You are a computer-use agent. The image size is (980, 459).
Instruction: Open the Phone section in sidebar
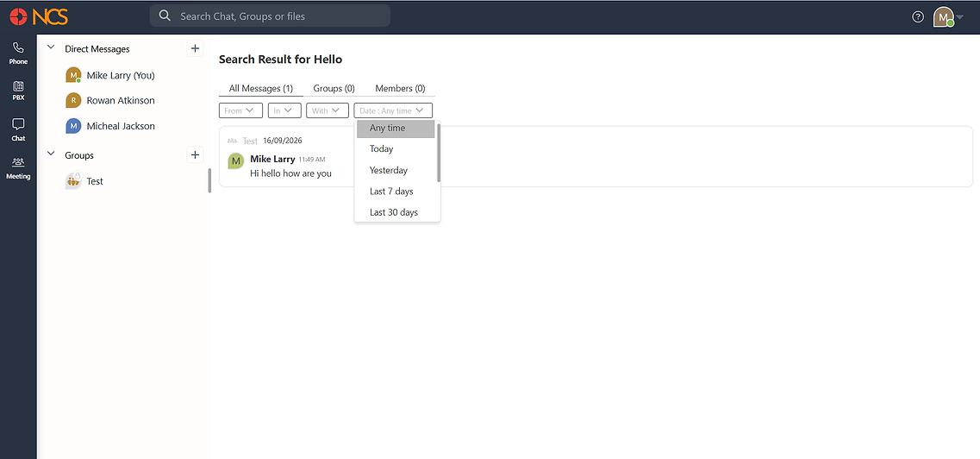click(18, 53)
